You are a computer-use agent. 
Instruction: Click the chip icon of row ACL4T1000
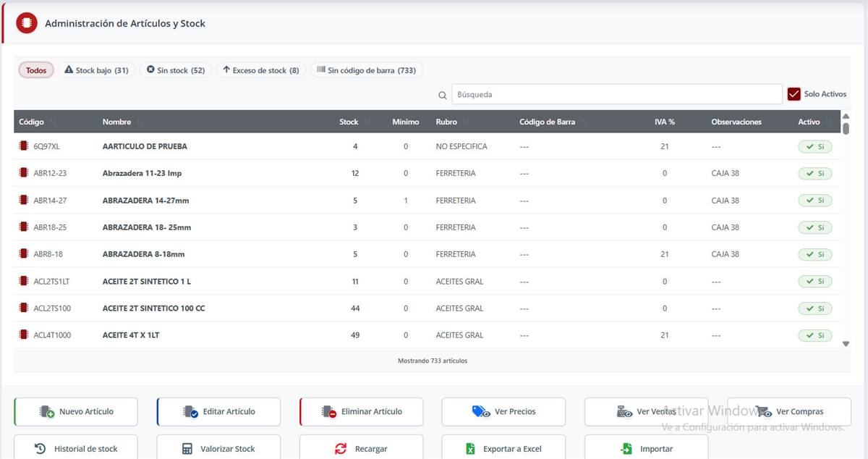coord(24,334)
